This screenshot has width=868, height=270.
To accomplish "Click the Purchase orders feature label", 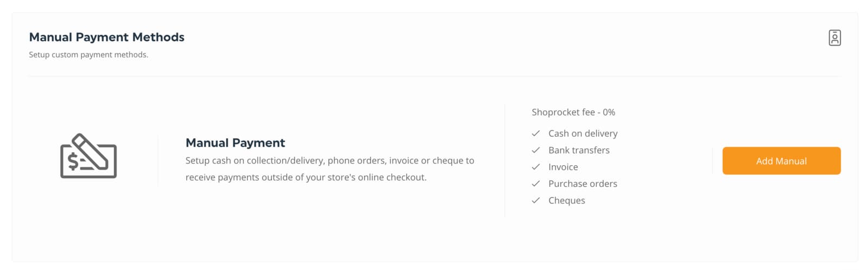I will coord(583,184).
